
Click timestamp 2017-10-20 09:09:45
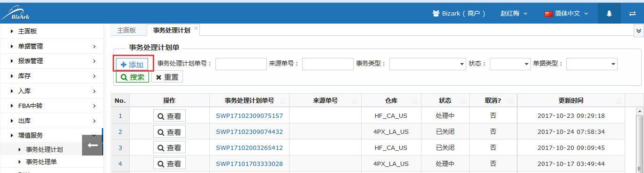(571, 148)
